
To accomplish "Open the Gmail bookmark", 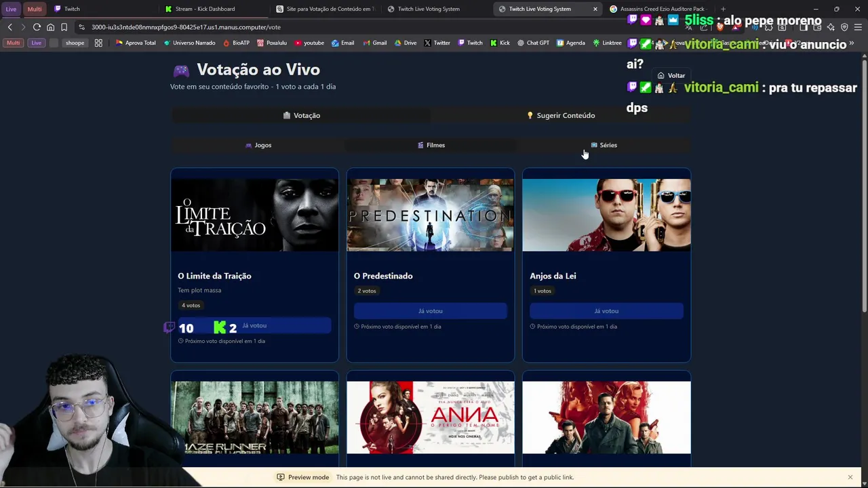I will click(x=374, y=43).
